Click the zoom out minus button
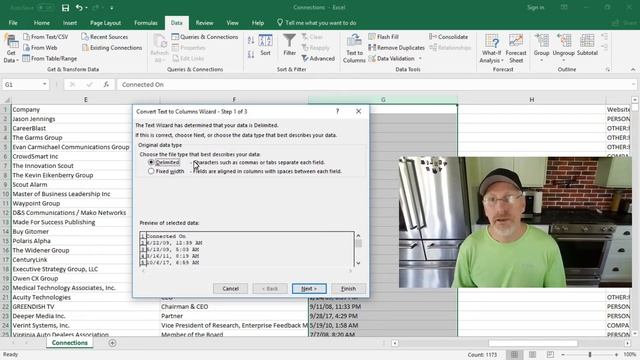Viewport: 640px width, 360px height. pos(563,355)
